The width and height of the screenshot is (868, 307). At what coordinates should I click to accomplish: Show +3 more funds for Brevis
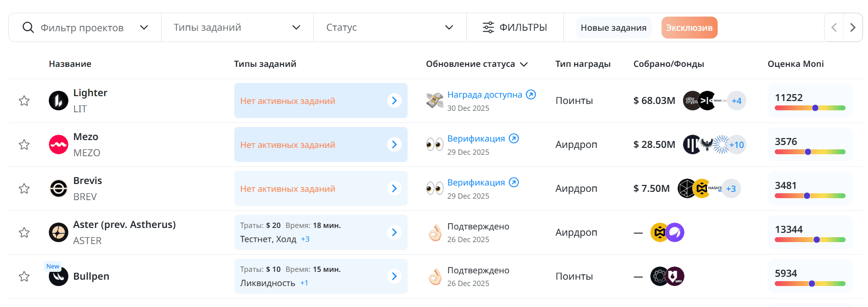coord(731,188)
